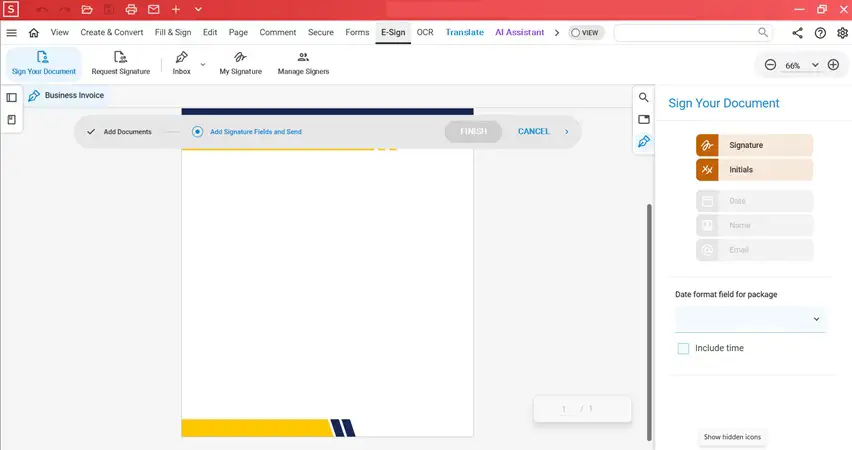Expand the Inbox dropdown arrow
The width and height of the screenshot is (852, 450).
tap(203, 64)
